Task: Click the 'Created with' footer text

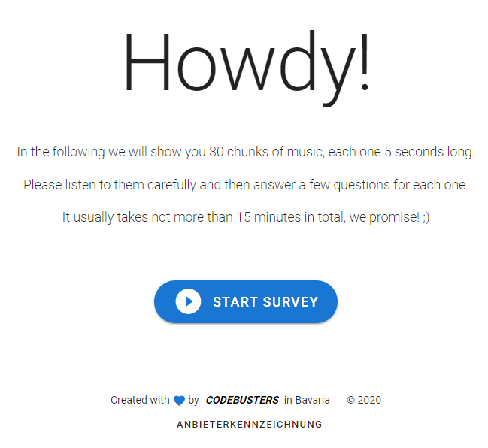Action: (x=140, y=400)
